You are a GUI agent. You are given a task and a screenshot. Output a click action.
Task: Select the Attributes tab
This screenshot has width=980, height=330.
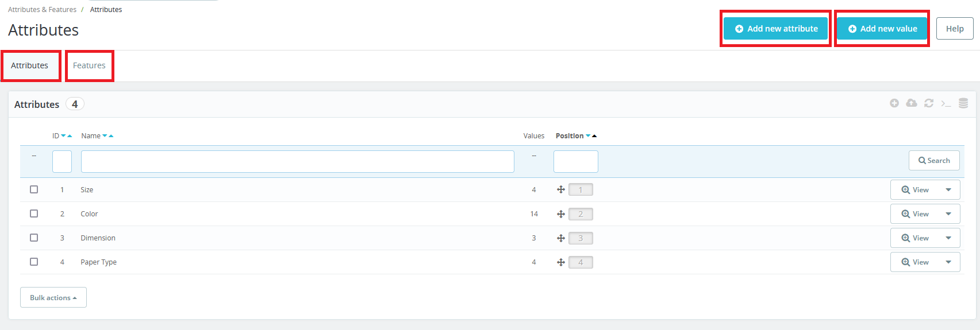[30, 65]
